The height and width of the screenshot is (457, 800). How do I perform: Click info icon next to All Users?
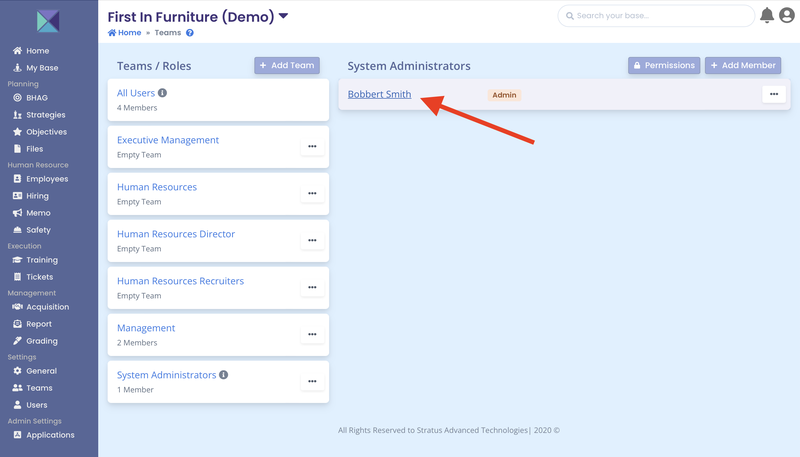(x=163, y=93)
